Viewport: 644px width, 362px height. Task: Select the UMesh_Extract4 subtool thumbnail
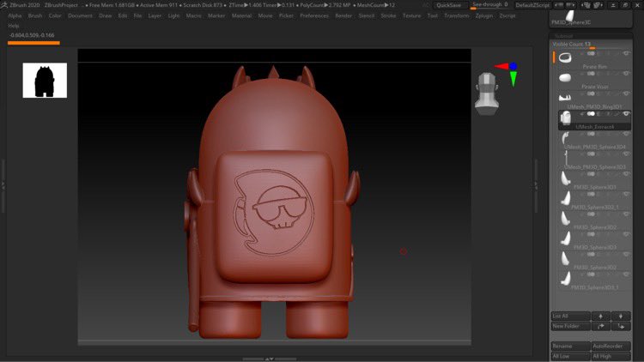point(566,118)
